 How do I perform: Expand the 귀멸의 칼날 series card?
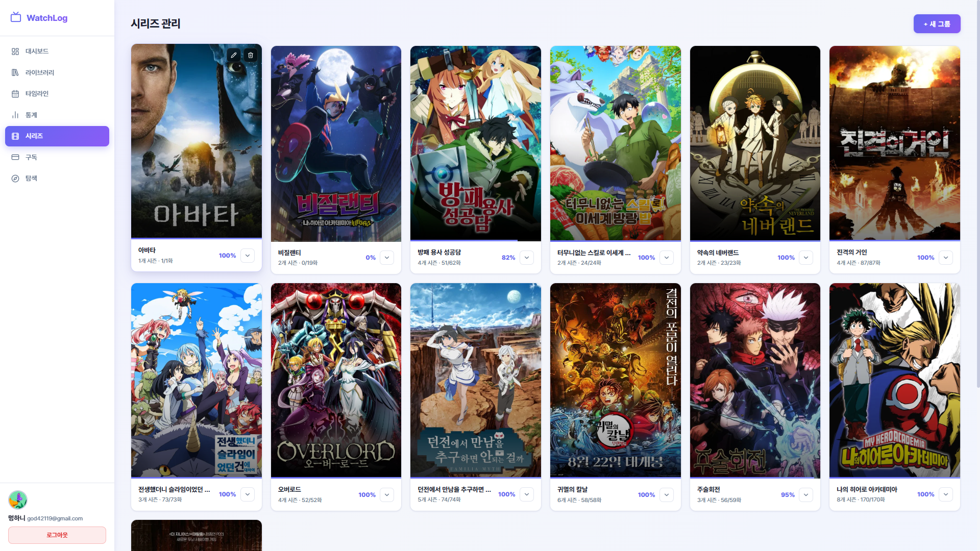pos(667,495)
